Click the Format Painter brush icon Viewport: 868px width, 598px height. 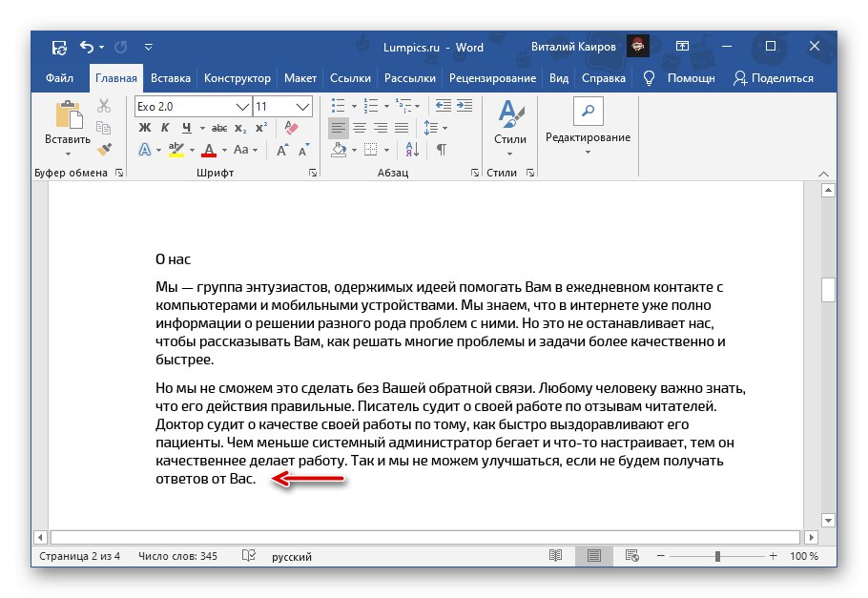(105, 150)
